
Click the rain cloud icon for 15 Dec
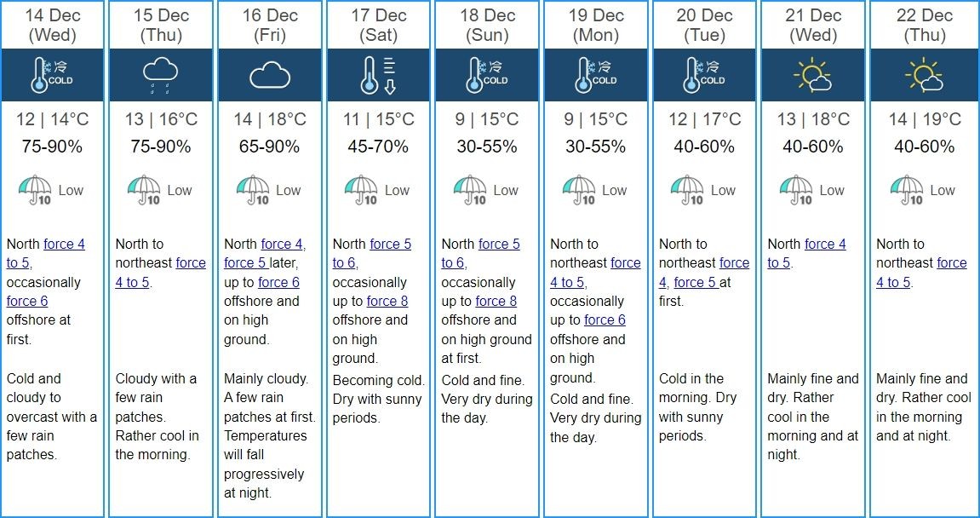160,75
